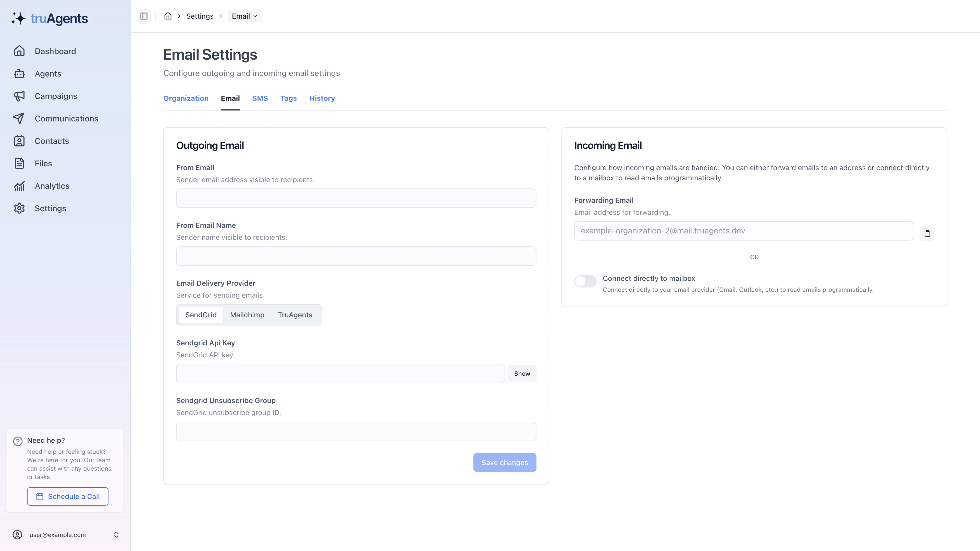Switch to the SMS tab
The image size is (980, 551).
[x=260, y=98]
